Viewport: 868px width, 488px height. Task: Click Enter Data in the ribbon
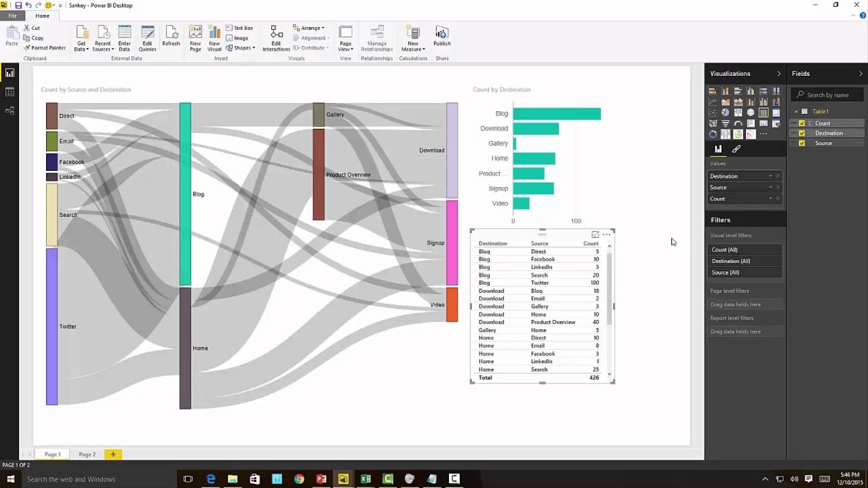[124, 38]
